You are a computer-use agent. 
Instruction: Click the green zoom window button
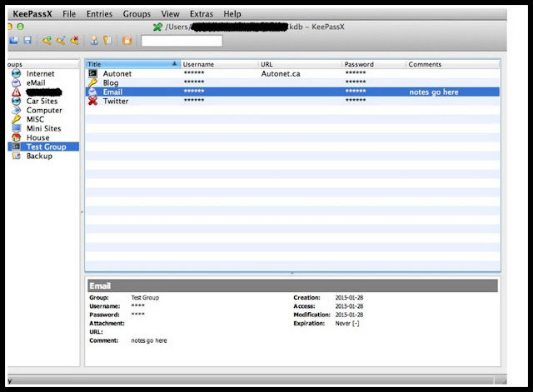click(x=20, y=27)
